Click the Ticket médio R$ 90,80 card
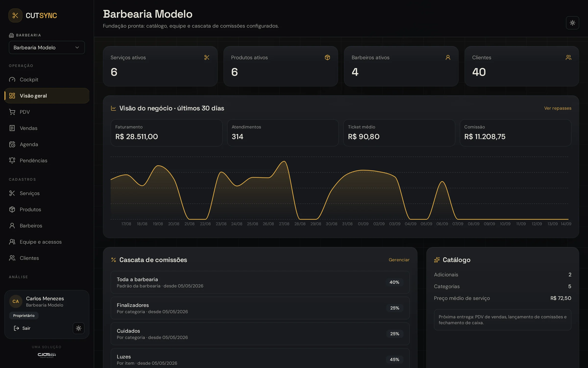 (x=399, y=133)
